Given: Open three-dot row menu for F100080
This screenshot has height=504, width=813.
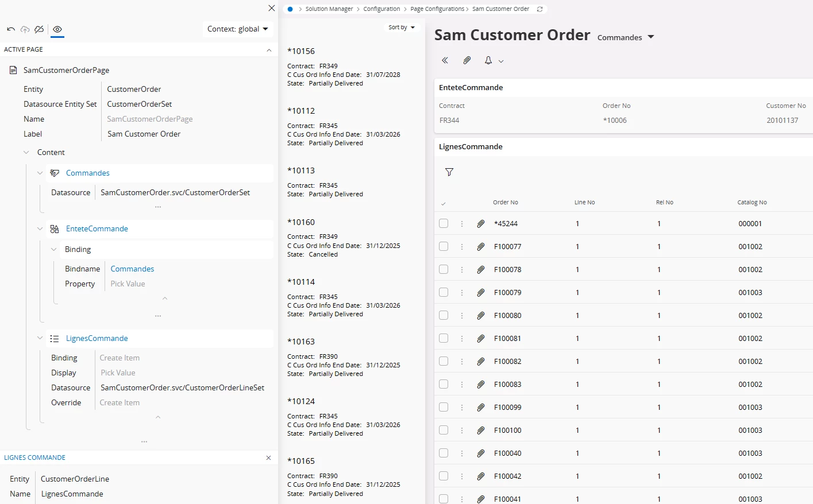Looking at the screenshot, I should tap(462, 316).
